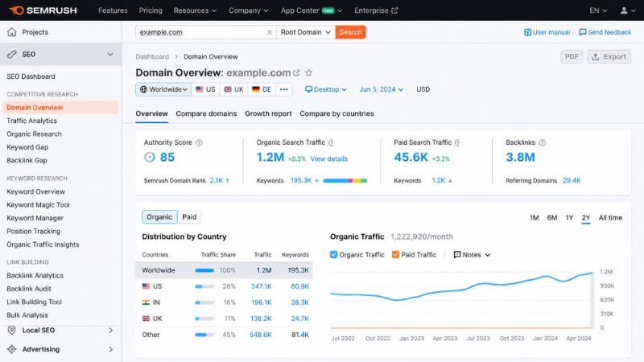Viewport: 644px width, 362px height.
Task: Click the Organic Search Traffic info icon
Action: point(332,142)
